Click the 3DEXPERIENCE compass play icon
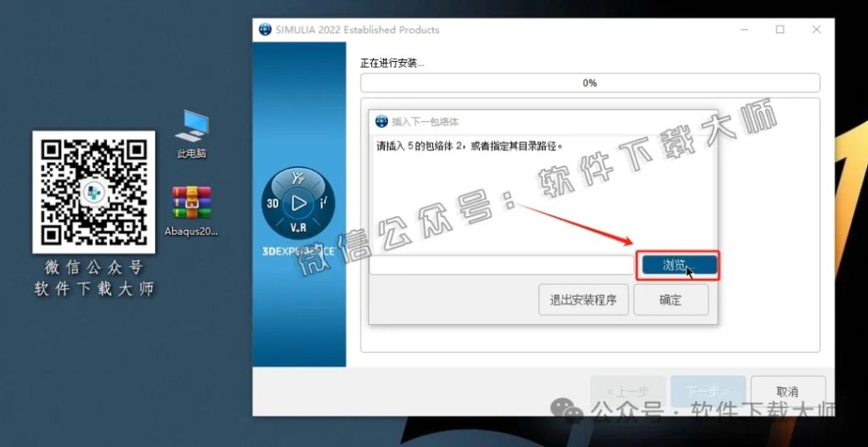The width and height of the screenshot is (868, 447). point(298,204)
